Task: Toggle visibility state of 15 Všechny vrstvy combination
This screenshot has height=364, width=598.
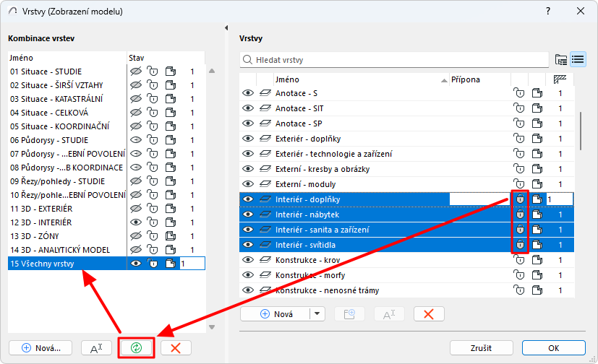Action: pos(136,264)
